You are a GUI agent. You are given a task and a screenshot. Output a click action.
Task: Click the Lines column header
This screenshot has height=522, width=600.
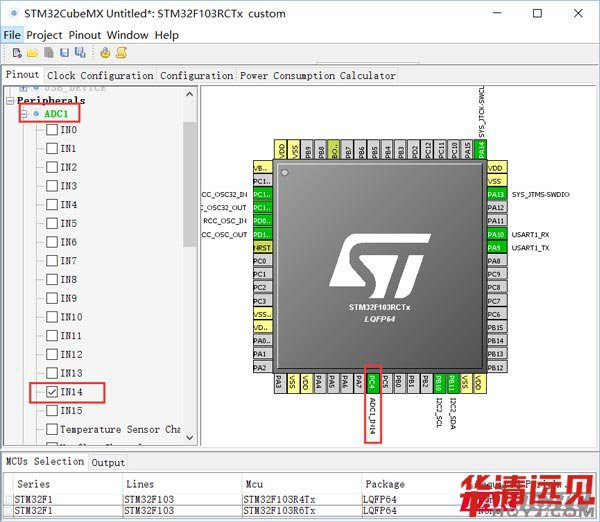click(x=182, y=484)
